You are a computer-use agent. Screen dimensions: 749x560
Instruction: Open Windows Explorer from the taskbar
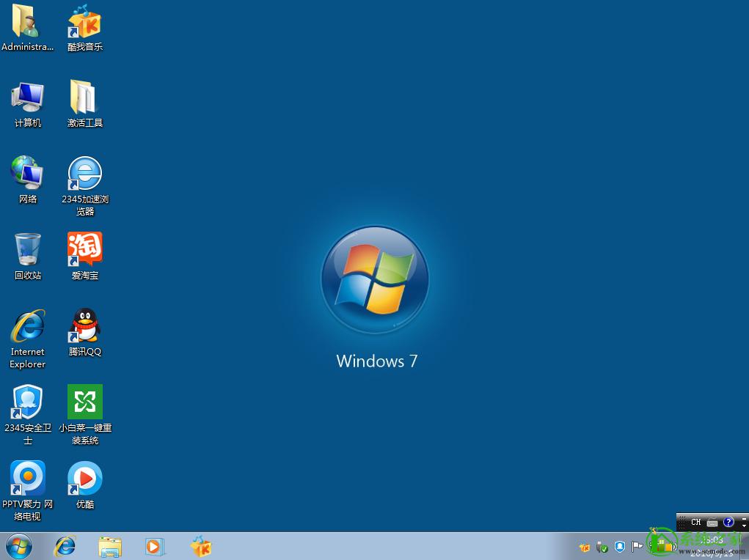point(110,546)
